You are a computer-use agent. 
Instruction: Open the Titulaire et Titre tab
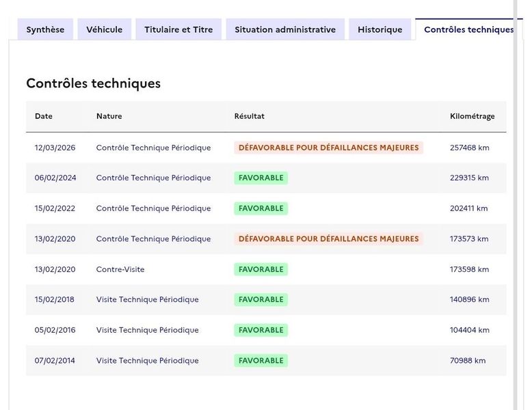tap(178, 29)
